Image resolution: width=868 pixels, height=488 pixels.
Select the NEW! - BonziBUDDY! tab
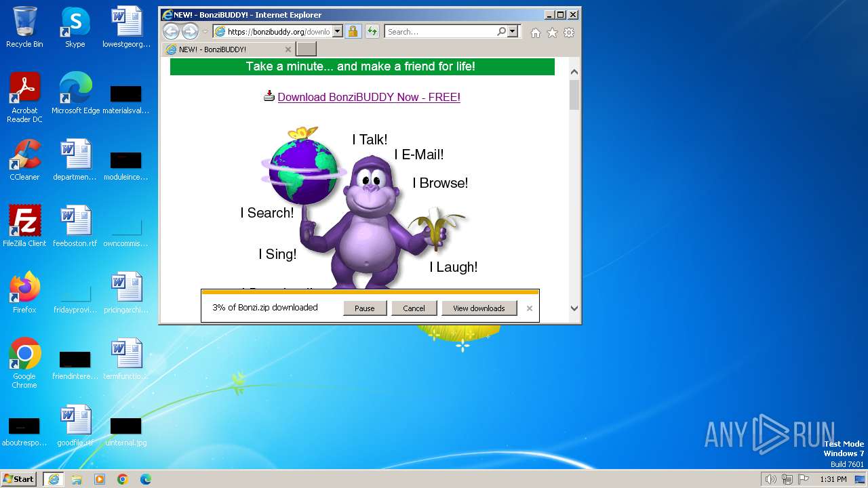(228, 49)
